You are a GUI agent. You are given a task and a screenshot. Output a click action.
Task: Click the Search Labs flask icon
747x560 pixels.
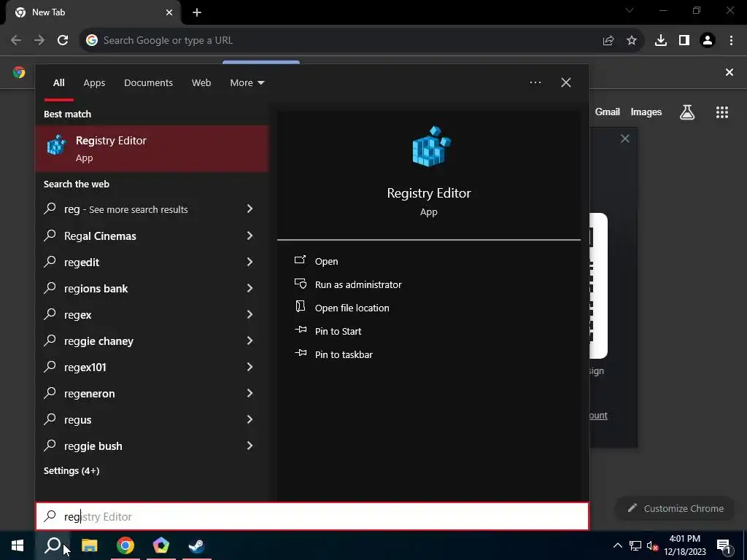click(687, 112)
